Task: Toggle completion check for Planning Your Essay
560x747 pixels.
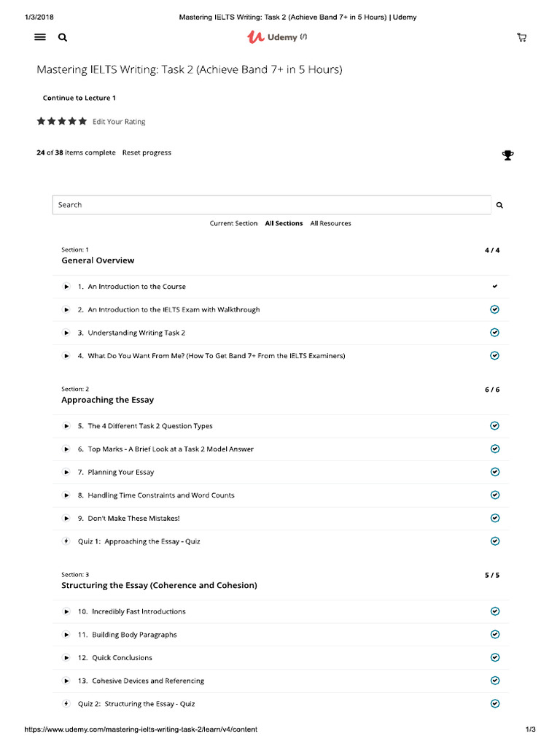Action: pyautogui.click(x=495, y=472)
